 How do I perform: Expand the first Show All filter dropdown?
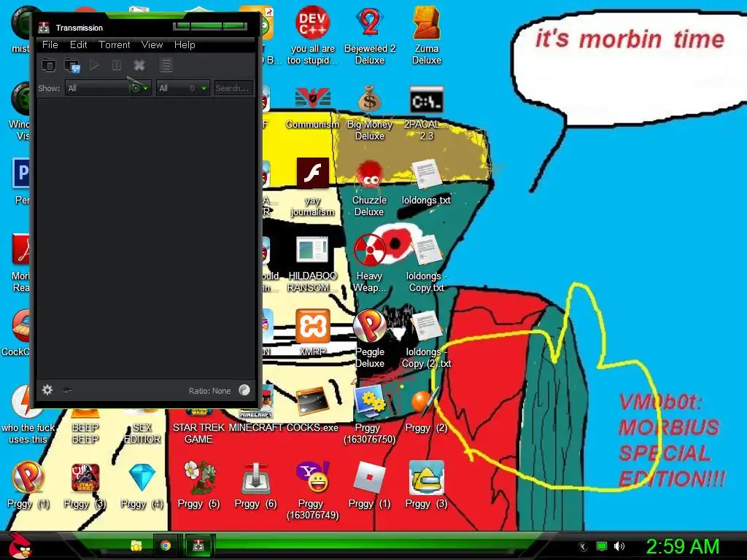click(108, 88)
